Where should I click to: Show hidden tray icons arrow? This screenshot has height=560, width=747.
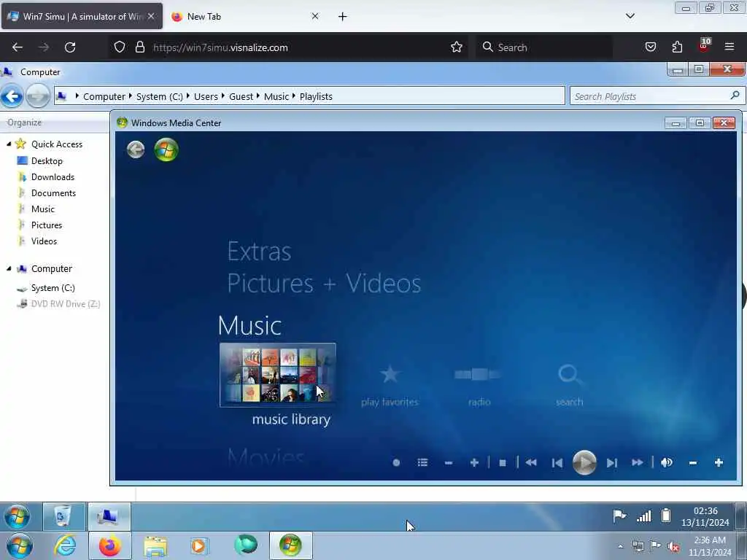(x=620, y=547)
